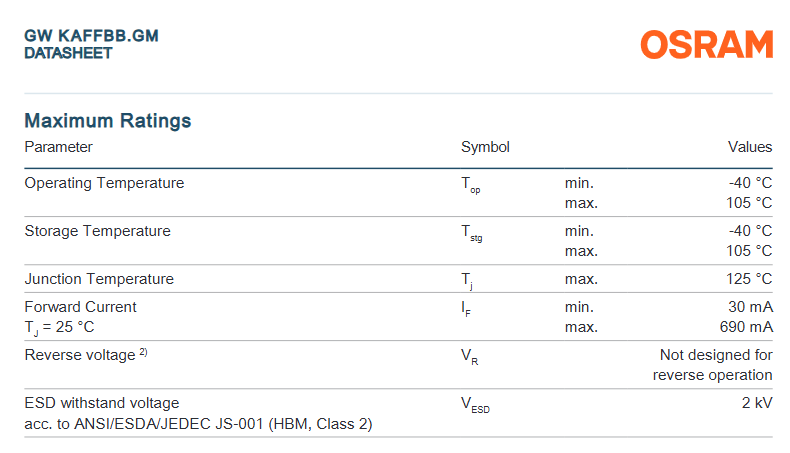Click the ESD withstand voltage label

click(x=102, y=403)
